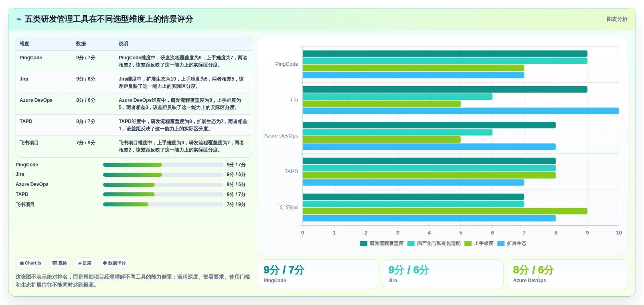Select the 飞书项目 table row name
The width and height of the screenshot is (644, 305).
point(29,143)
